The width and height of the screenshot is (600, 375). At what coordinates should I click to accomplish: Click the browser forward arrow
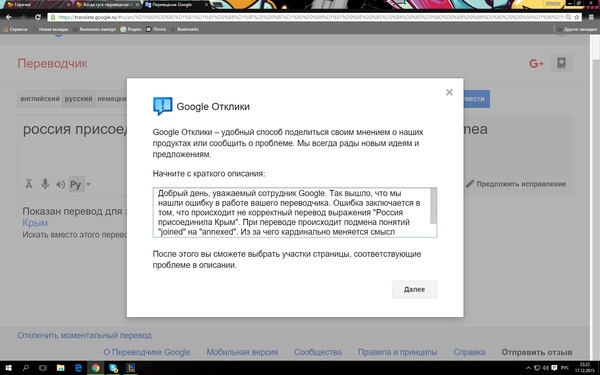pos(23,17)
